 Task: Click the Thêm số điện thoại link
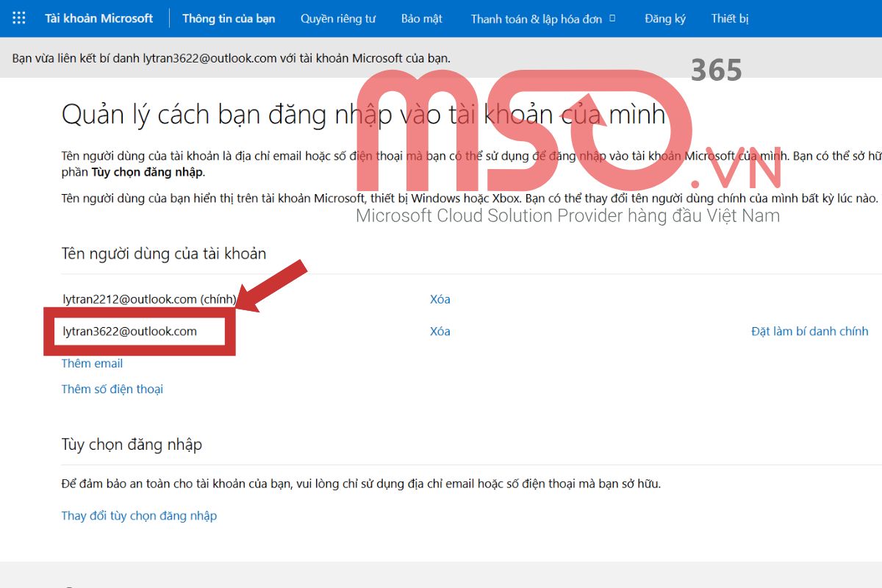point(112,389)
